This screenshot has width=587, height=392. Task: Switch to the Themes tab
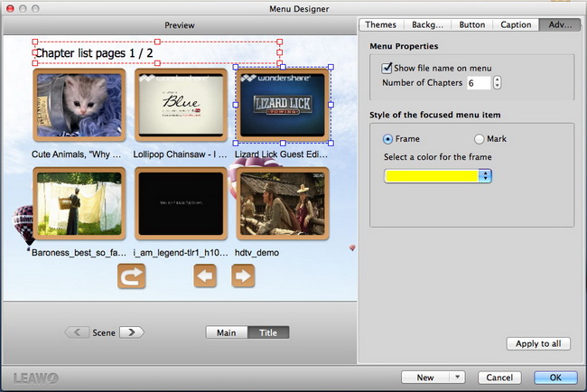(381, 24)
